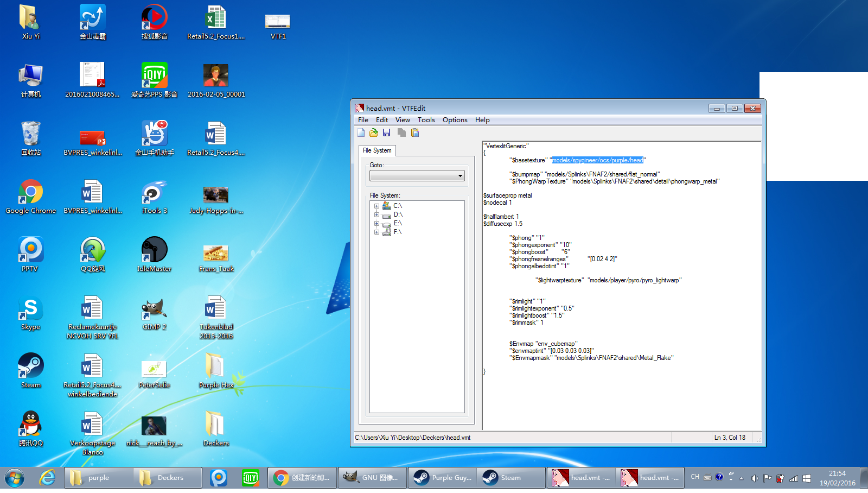Image resolution: width=868 pixels, height=493 pixels.
Task: Open the Edit menu in VTFEdit
Action: pos(382,120)
